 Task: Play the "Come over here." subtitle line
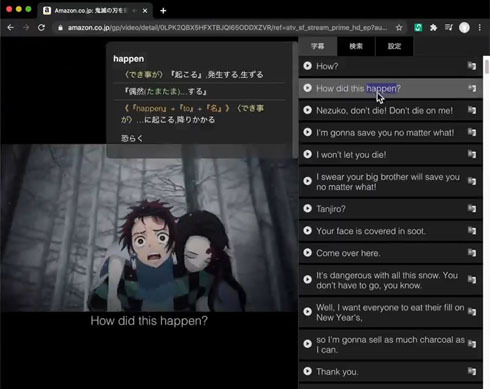coord(307,253)
